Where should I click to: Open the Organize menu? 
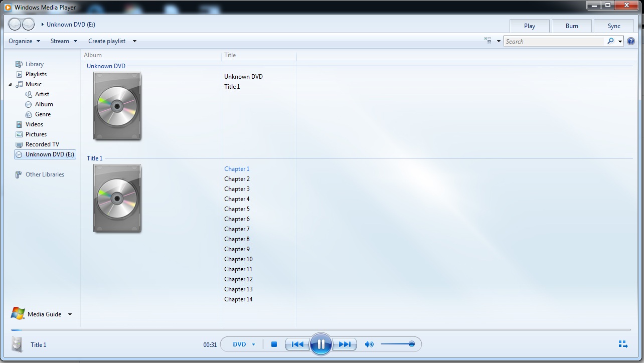point(24,41)
